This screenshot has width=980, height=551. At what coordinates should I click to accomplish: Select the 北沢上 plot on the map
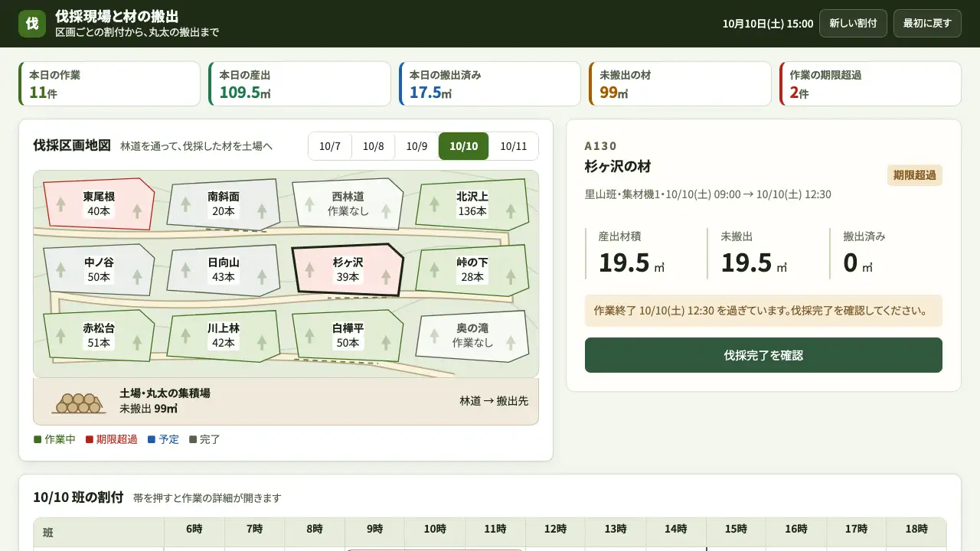472,204
